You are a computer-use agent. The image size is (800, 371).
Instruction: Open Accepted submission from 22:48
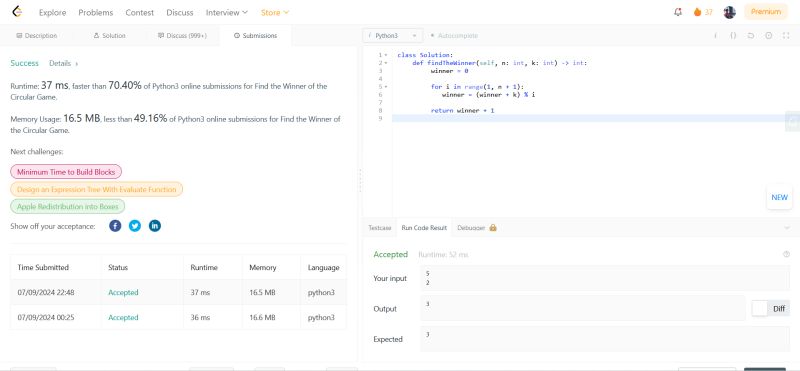(x=123, y=292)
